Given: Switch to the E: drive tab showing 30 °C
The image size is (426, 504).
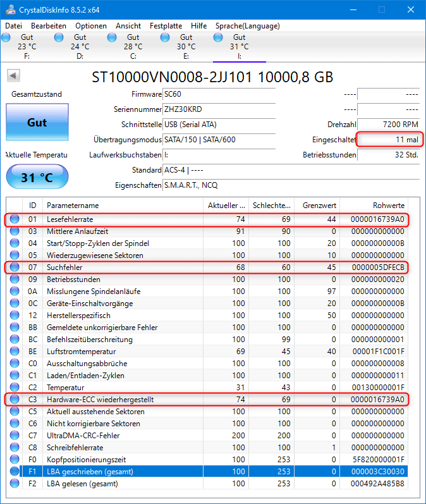Looking at the screenshot, I should coord(186,47).
